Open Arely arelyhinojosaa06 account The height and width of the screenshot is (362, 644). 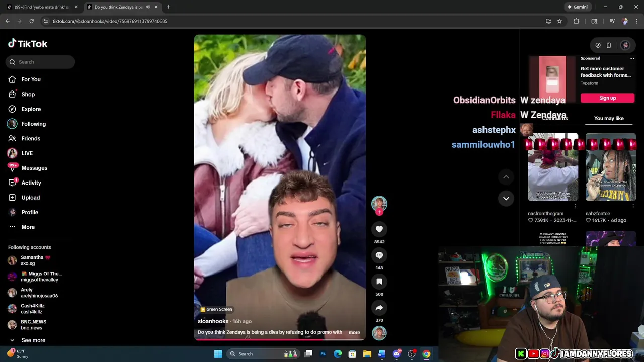point(33,293)
